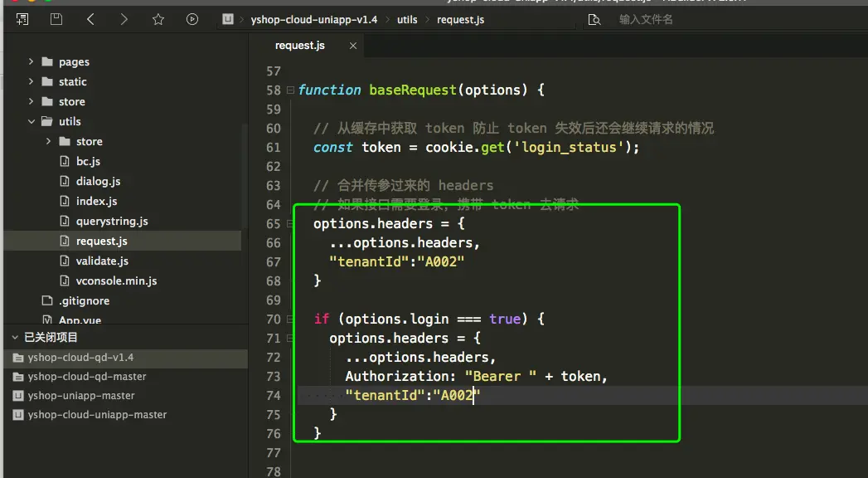Click the bookmark star icon
868x478 pixels.
[x=158, y=19]
